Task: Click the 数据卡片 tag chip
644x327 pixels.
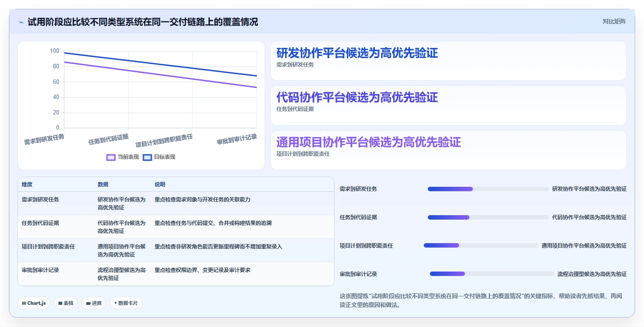Action: pyautogui.click(x=126, y=303)
